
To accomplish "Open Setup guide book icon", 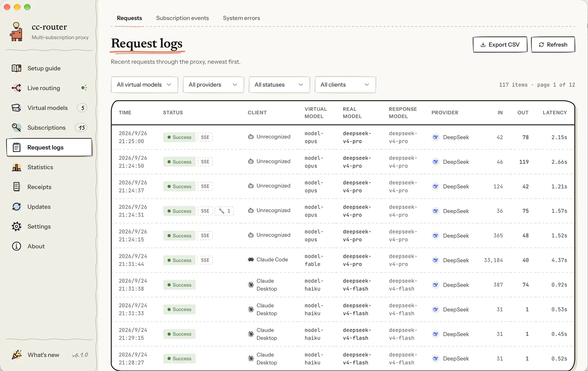I will click(17, 68).
